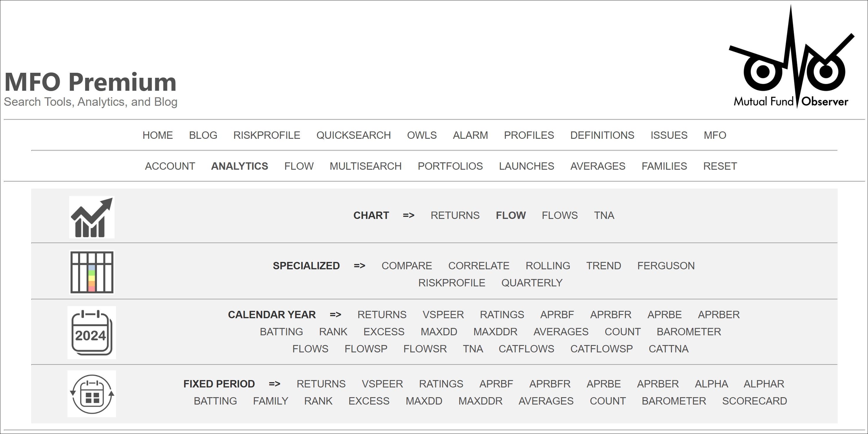Image resolution: width=868 pixels, height=434 pixels.
Task: Click the 2024 calendar year icon
Action: pyautogui.click(x=92, y=333)
